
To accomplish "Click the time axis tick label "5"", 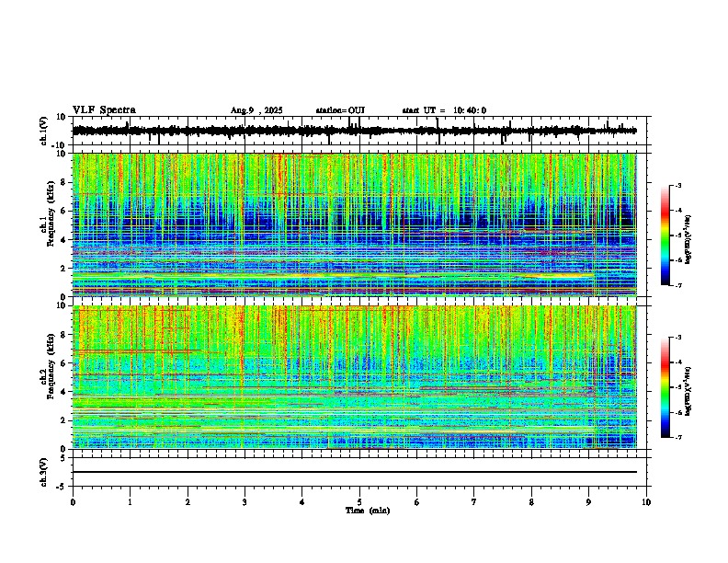I will (359, 502).
